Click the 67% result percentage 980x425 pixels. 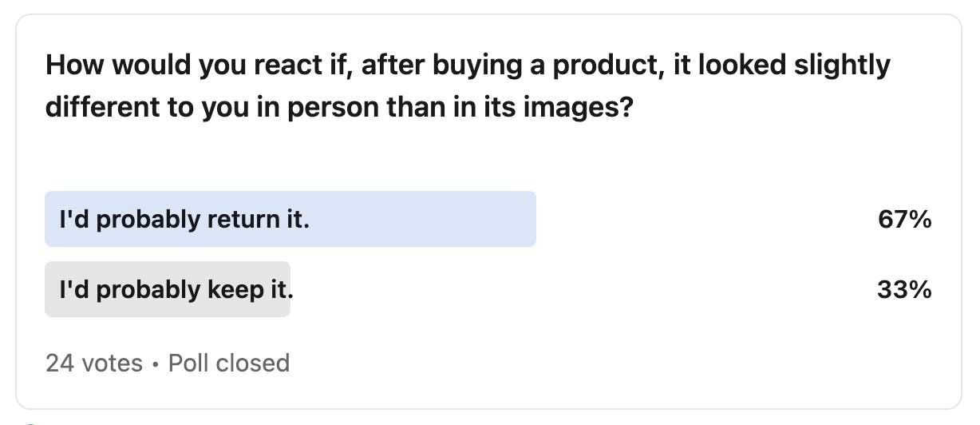click(x=904, y=220)
